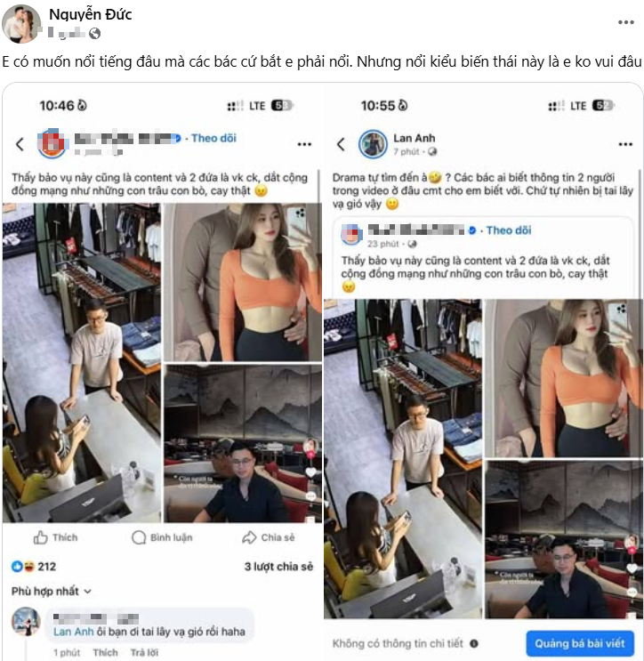
Task: Expand the Phù hợp nhất comment sort dropdown
Action: 52,591
